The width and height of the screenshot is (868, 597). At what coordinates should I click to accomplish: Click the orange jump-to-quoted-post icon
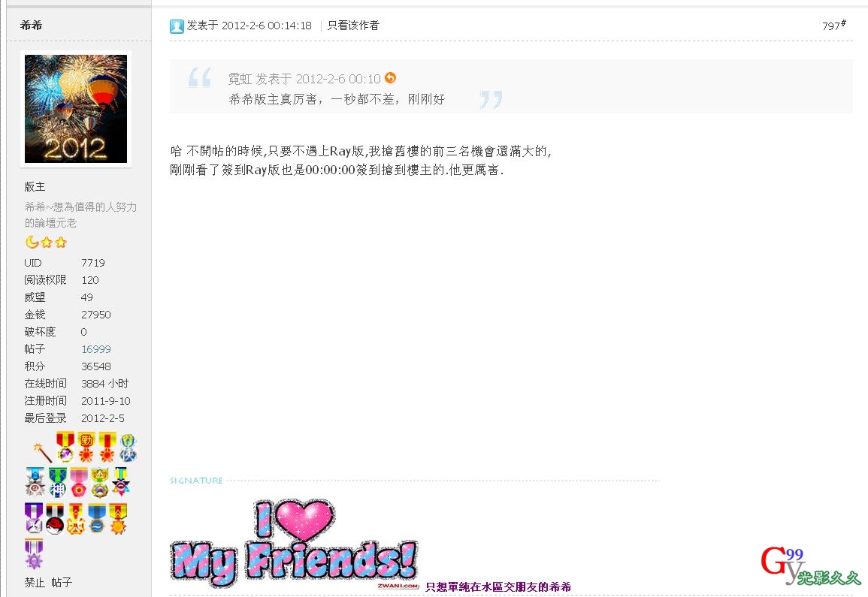pyautogui.click(x=390, y=78)
